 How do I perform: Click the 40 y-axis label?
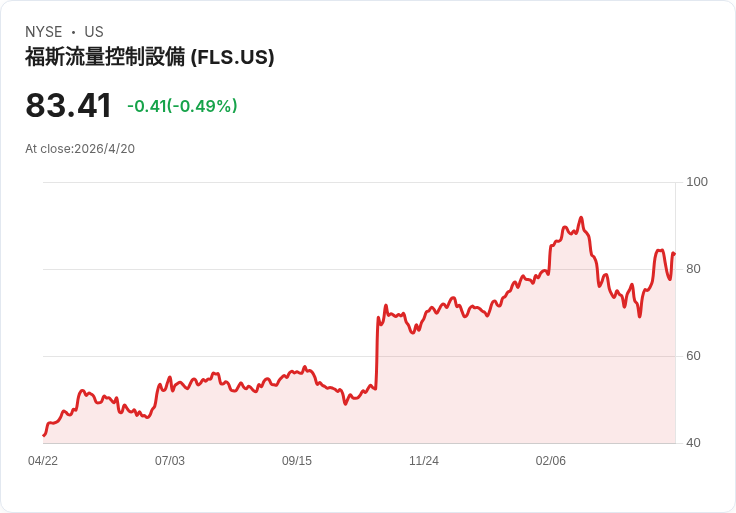(692, 443)
